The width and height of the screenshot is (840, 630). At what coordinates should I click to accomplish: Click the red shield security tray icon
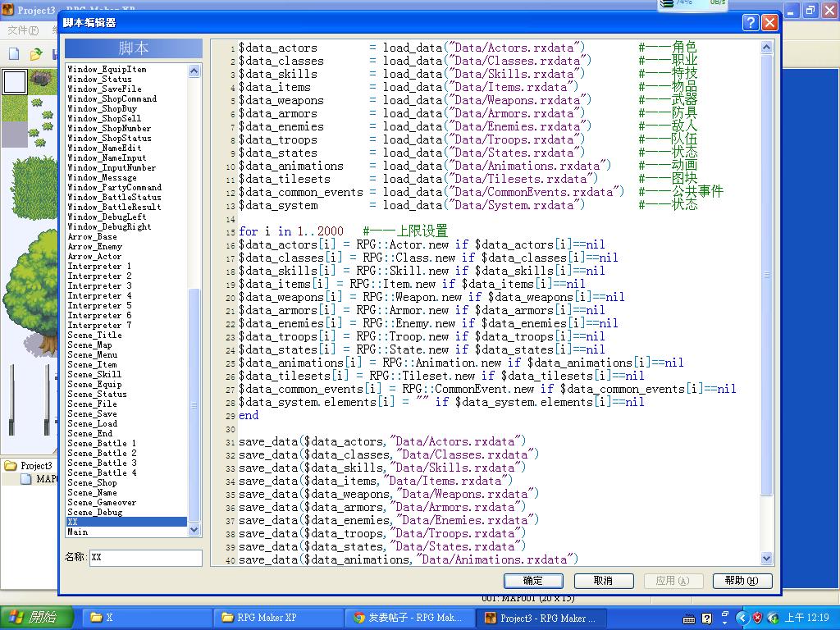757,619
